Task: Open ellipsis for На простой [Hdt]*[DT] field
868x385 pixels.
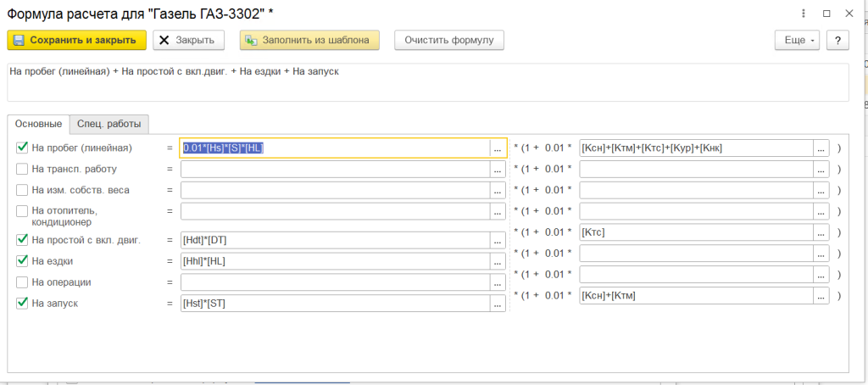Action: 498,240
